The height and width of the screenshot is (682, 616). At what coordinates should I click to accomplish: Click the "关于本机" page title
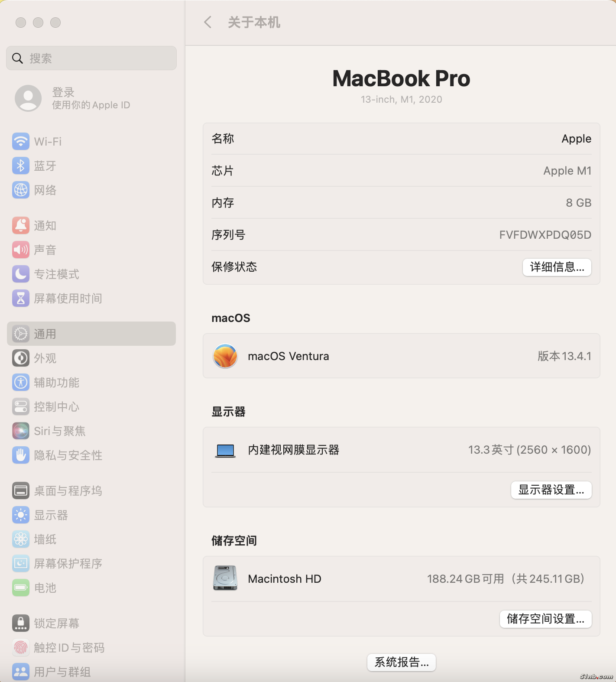254,22
